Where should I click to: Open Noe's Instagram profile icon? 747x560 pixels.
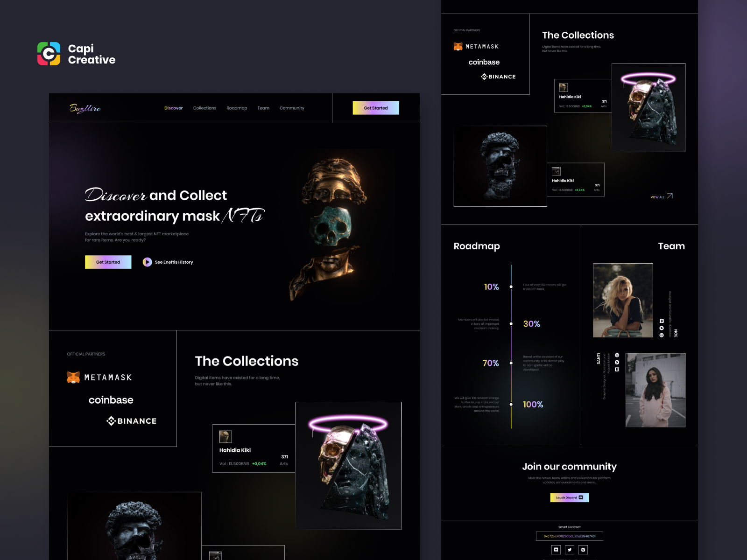pos(662,335)
